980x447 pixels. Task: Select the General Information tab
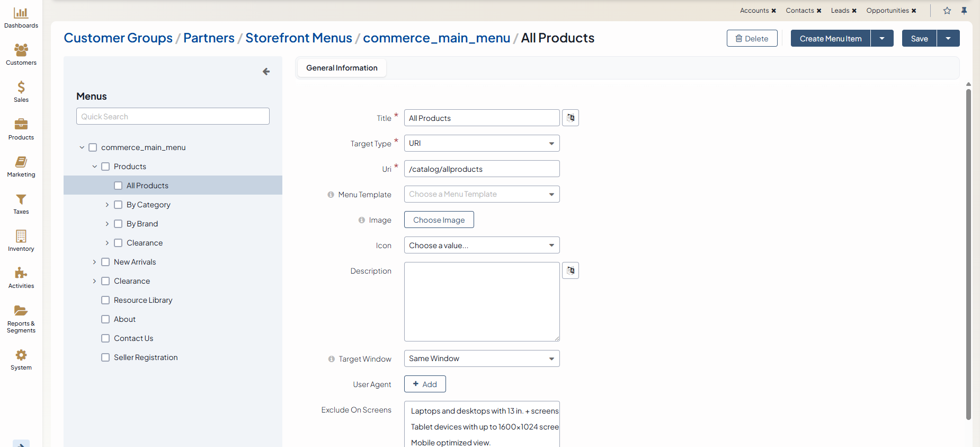(342, 68)
